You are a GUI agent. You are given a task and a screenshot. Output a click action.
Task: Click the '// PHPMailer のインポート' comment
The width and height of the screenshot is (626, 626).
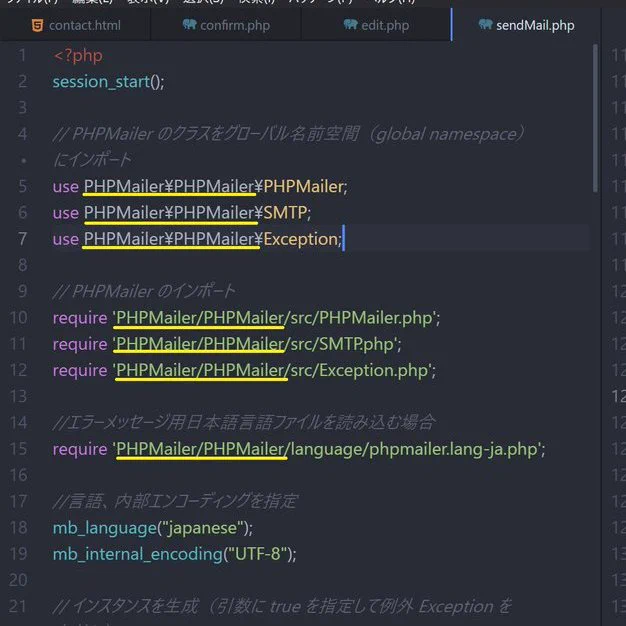[144, 291]
